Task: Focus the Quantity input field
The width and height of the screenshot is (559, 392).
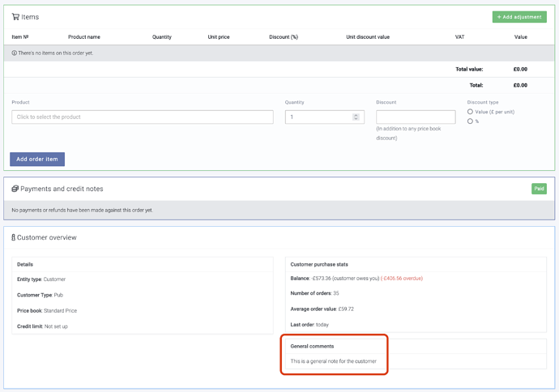Action: tap(324, 117)
